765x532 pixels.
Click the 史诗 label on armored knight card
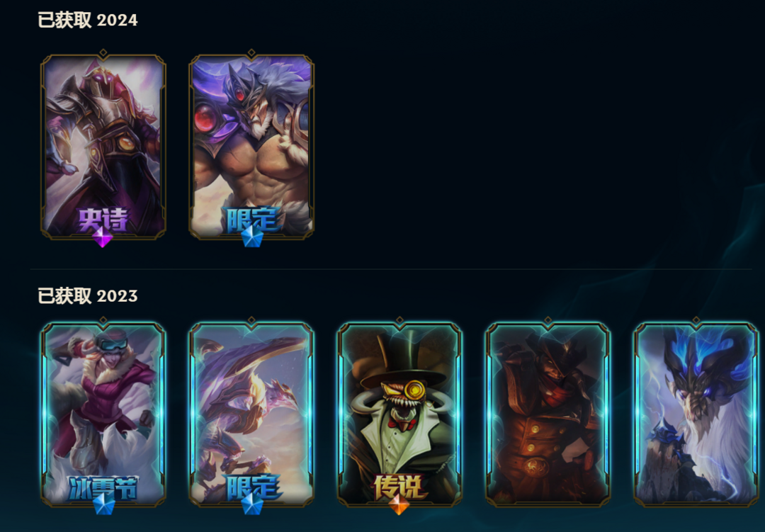point(103,219)
